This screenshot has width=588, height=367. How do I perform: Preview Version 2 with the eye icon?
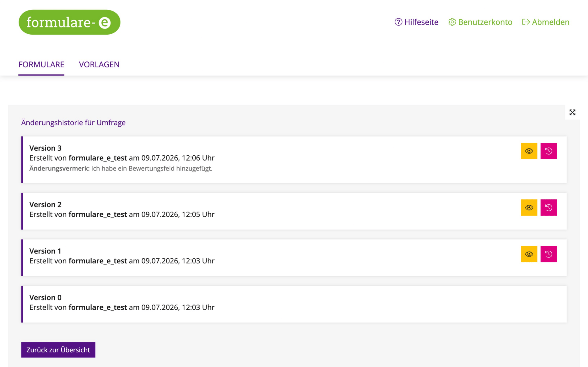click(529, 208)
